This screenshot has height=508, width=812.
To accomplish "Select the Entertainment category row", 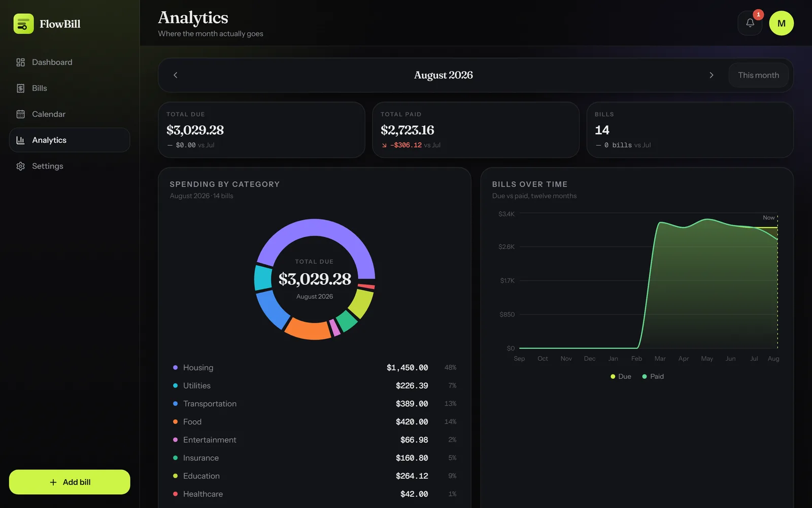I will click(315, 439).
